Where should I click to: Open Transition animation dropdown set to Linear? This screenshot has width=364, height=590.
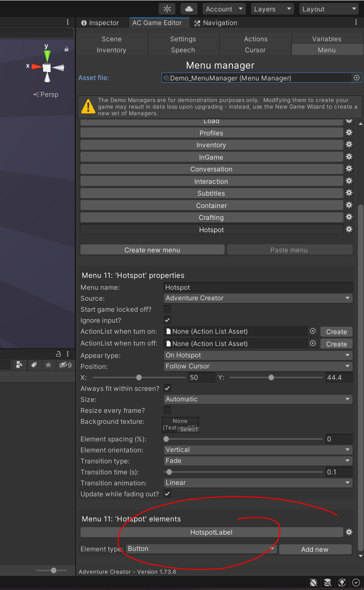pos(258,483)
